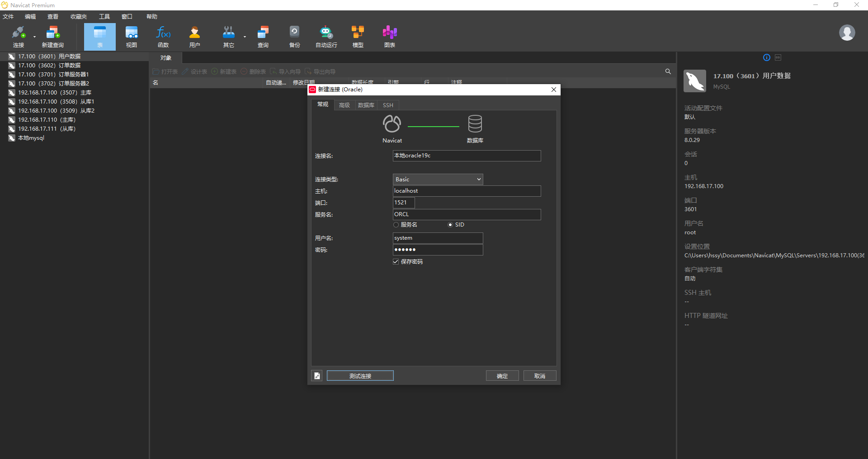The image size is (868, 459).
Task: Select the 服务名 radio button
Action: [396, 225]
